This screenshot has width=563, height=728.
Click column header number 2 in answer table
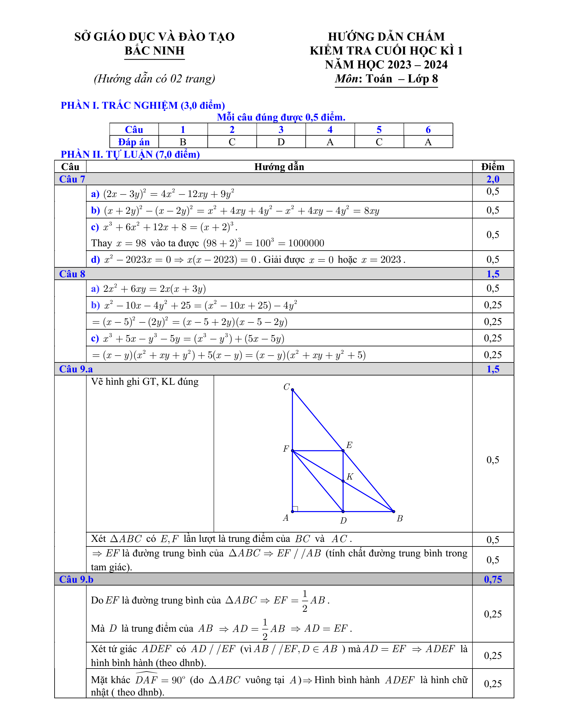click(232, 130)
